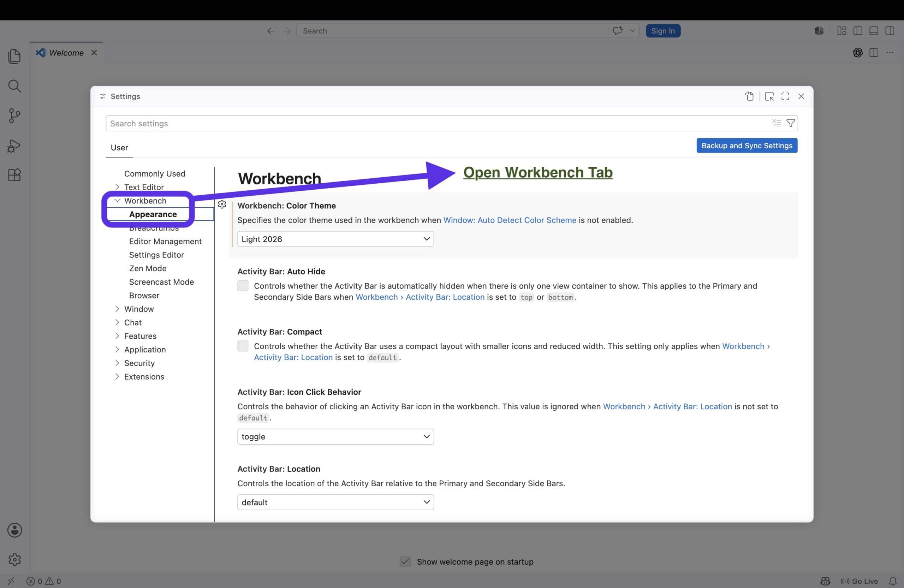Click Backup and Sync Settings button
The height and width of the screenshot is (588, 904).
point(747,145)
